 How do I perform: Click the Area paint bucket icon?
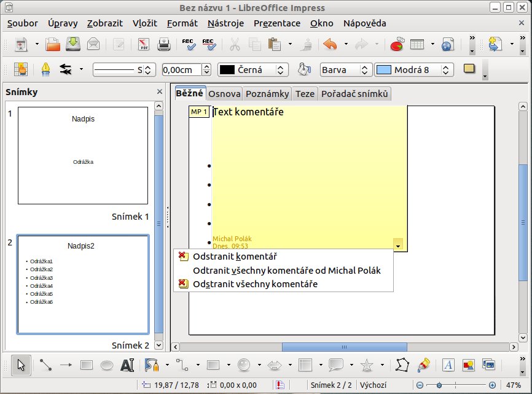(x=304, y=69)
